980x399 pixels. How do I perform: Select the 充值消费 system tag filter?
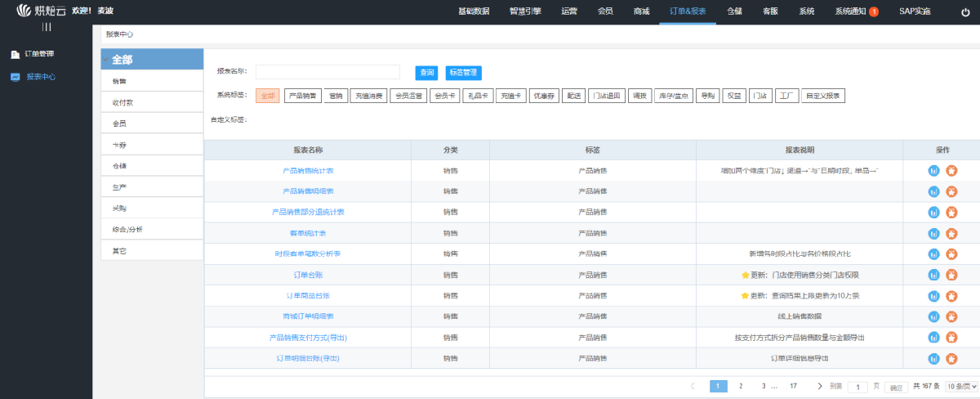[368, 96]
